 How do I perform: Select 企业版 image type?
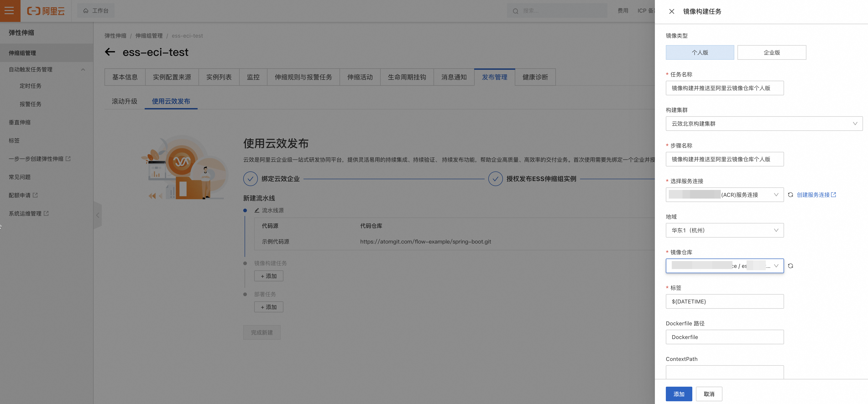(772, 52)
